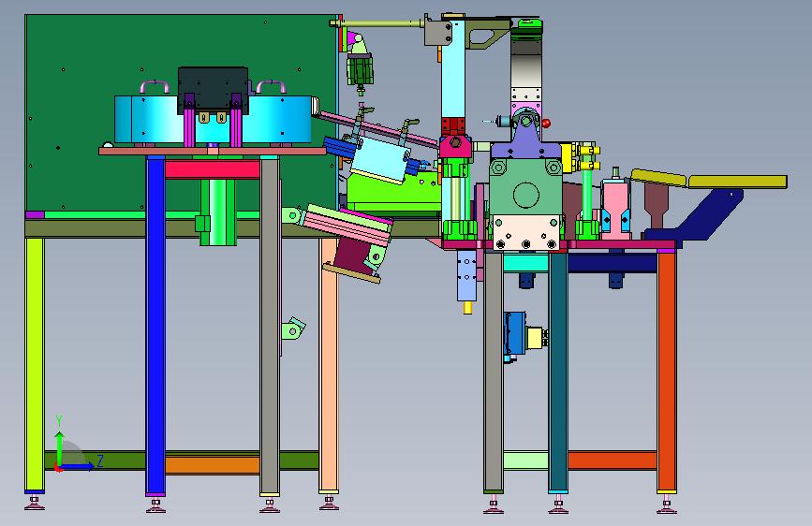Viewport: 812px width, 526px height.
Task: Select the black box above cyan housings
Action: (213, 89)
